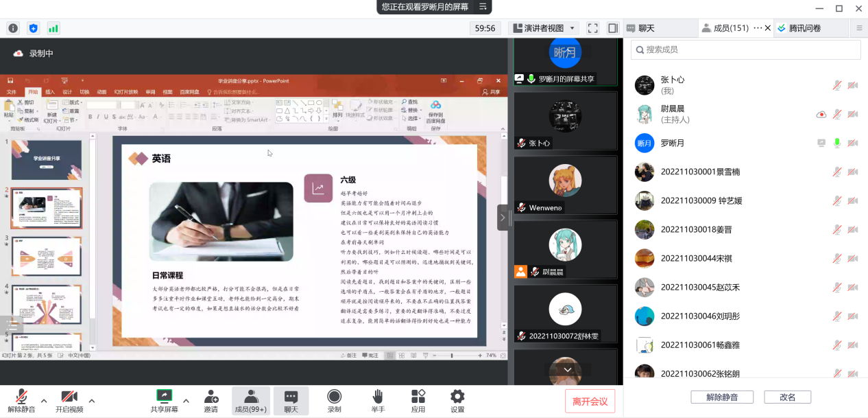Turn on camera with 开启视频
This screenshot has height=418, width=868.
[69, 400]
